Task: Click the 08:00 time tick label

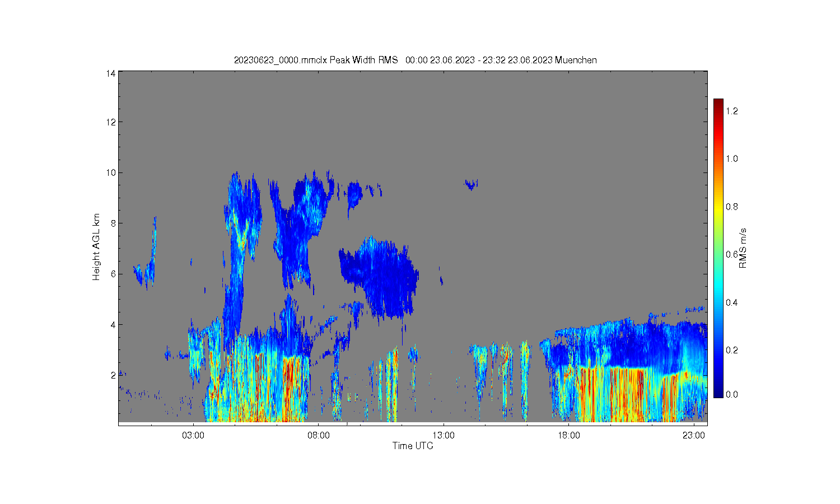Action: (x=319, y=435)
